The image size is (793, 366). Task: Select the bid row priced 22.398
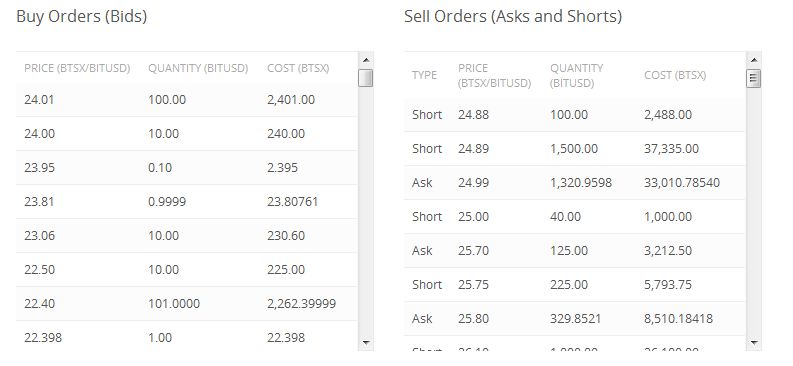[x=187, y=336]
